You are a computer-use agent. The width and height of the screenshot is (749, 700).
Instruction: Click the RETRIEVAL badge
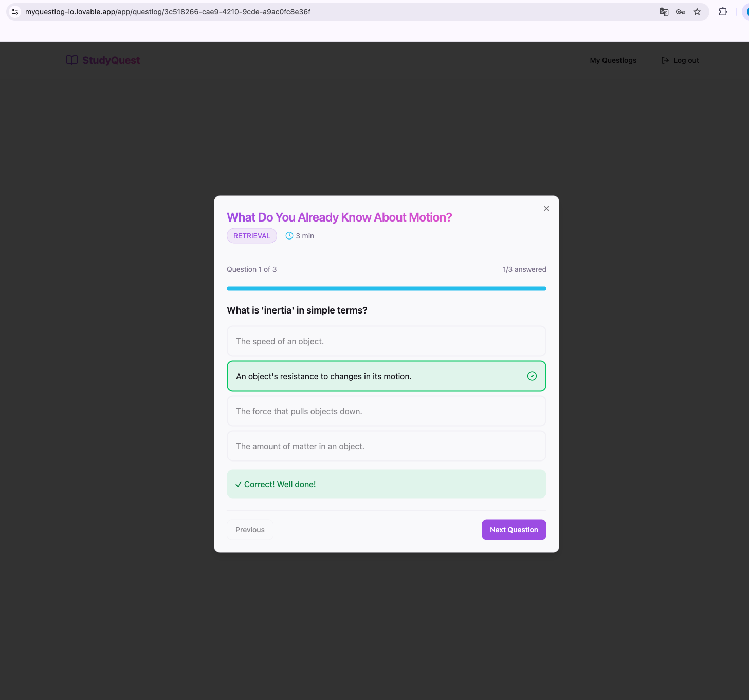coord(252,236)
